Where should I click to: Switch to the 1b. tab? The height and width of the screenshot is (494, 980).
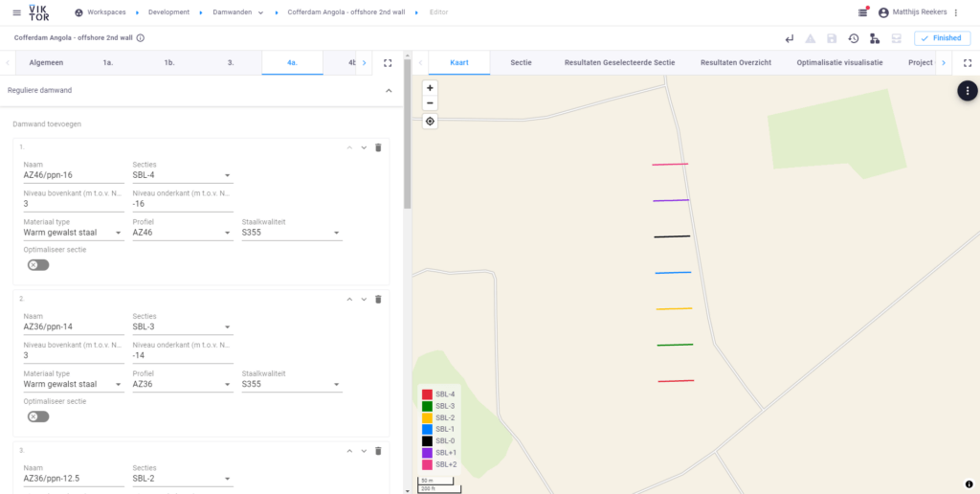[x=168, y=63]
